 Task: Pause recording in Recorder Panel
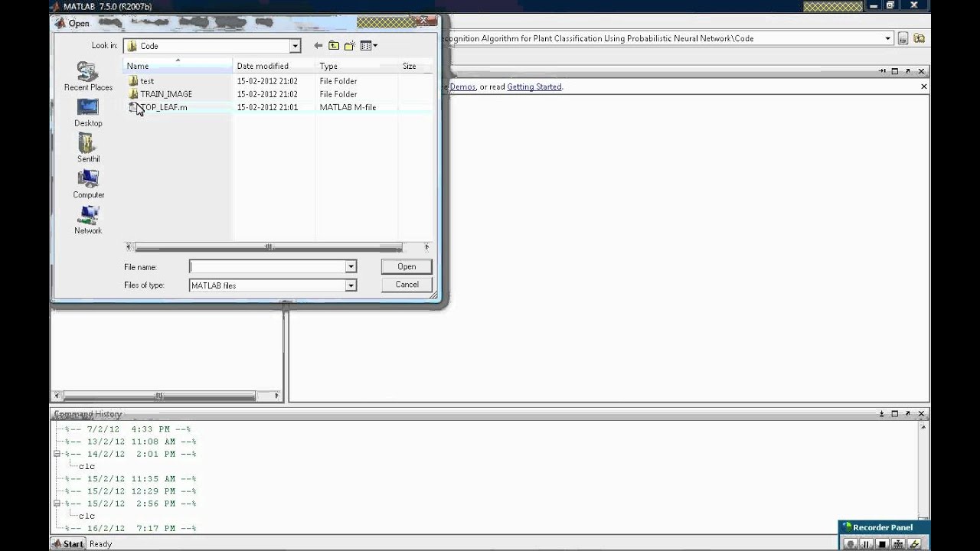coord(867,544)
